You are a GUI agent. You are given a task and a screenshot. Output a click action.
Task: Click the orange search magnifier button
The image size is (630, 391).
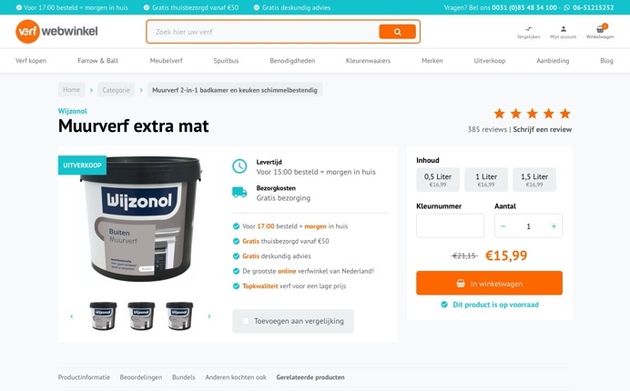(397, 32)
